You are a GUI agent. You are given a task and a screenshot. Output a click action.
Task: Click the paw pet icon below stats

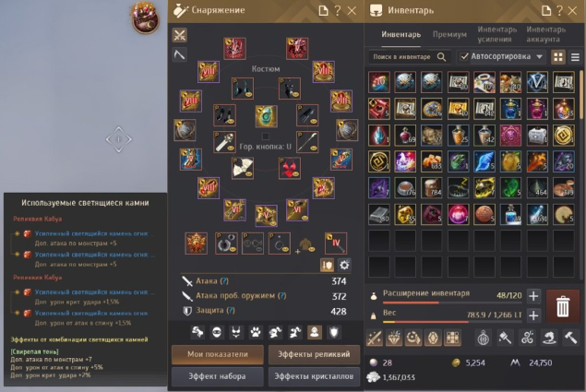pyautogui.click(x=256, y=332)
